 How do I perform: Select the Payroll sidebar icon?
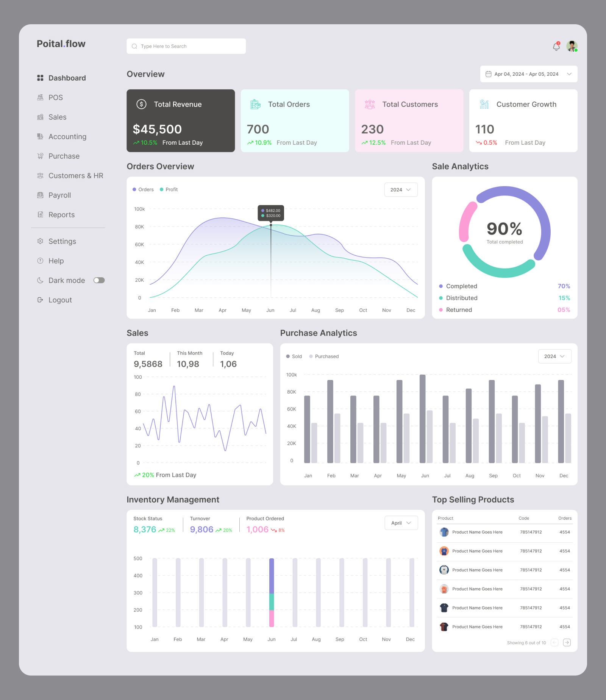[40, 195]
